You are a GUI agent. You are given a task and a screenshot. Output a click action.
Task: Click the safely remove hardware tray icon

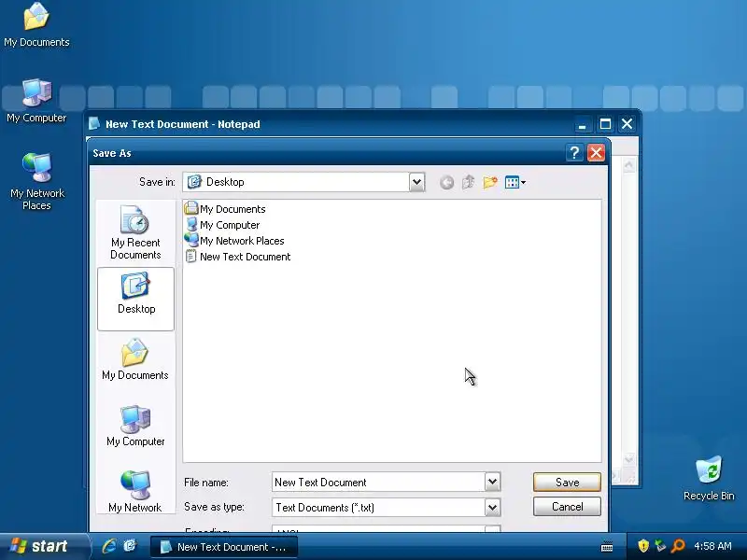click(x=660, y=546)
